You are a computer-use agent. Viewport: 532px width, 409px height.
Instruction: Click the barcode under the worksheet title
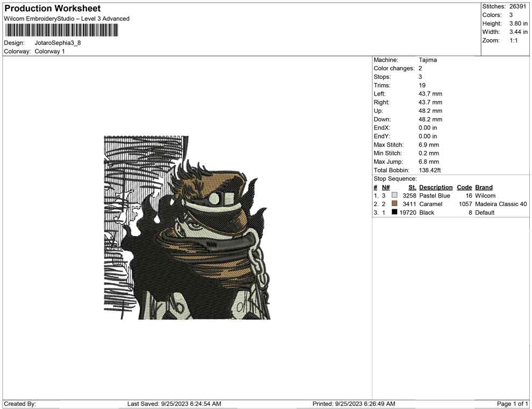[x=61, y=31]
